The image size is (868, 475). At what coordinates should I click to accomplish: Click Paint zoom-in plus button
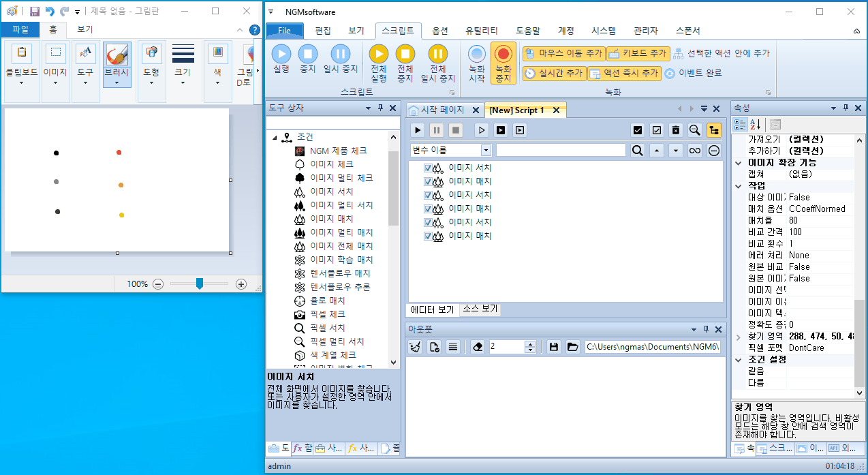(x=241, y=284)
